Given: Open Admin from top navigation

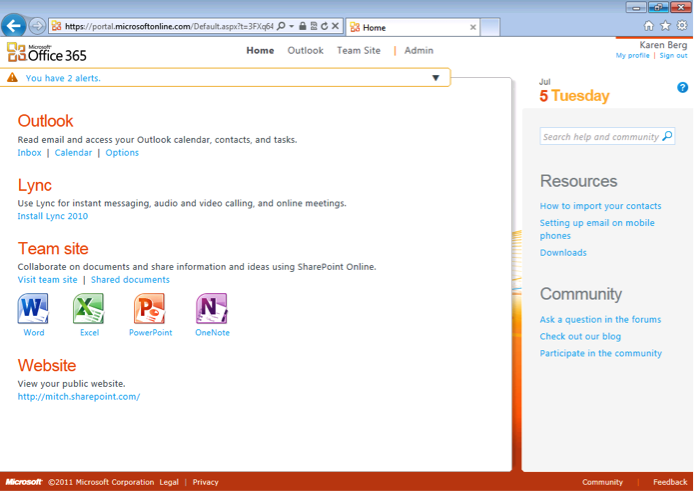Looking at the screenshot, I should pos(419,50).
